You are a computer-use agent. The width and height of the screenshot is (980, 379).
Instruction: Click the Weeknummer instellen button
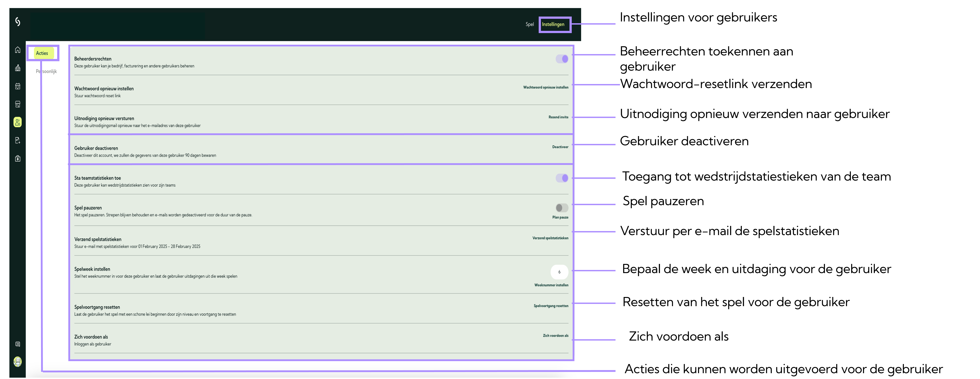pyautogui.click(x=551, y=285)
